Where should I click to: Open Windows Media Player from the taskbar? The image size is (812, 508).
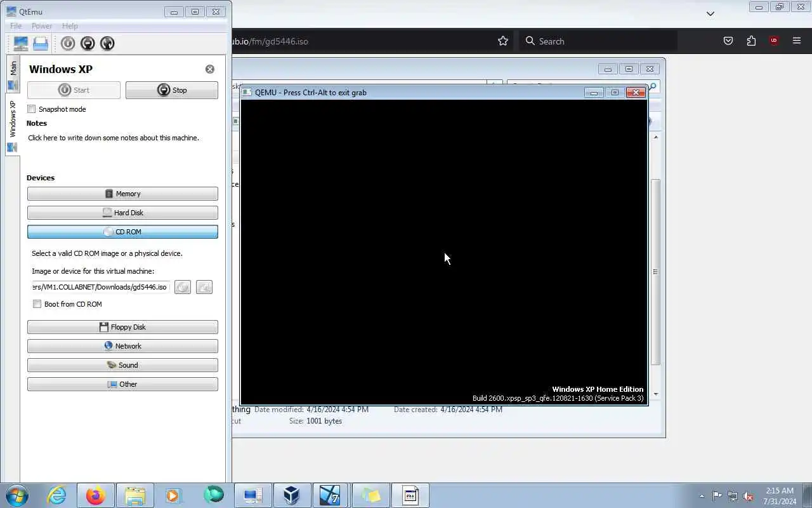[x=173, y=495]
